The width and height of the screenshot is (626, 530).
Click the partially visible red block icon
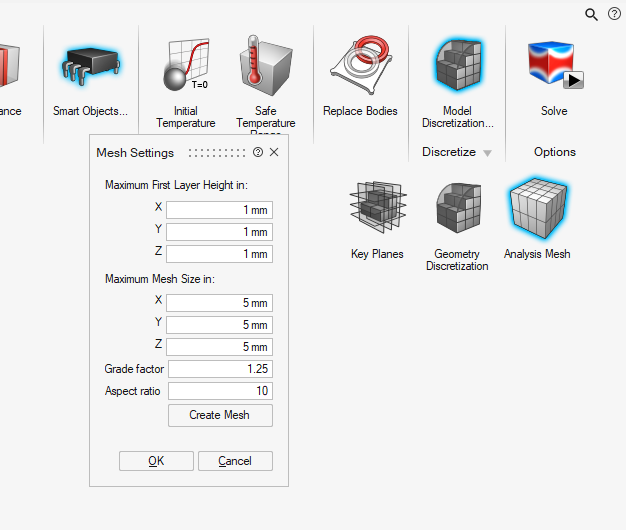point(10,66)
